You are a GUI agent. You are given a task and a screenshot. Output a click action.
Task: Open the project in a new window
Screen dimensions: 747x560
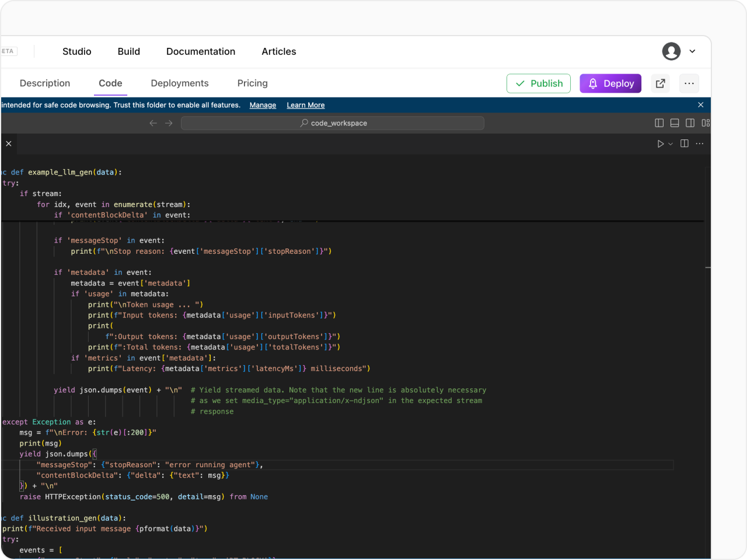(x=660, y=83)
